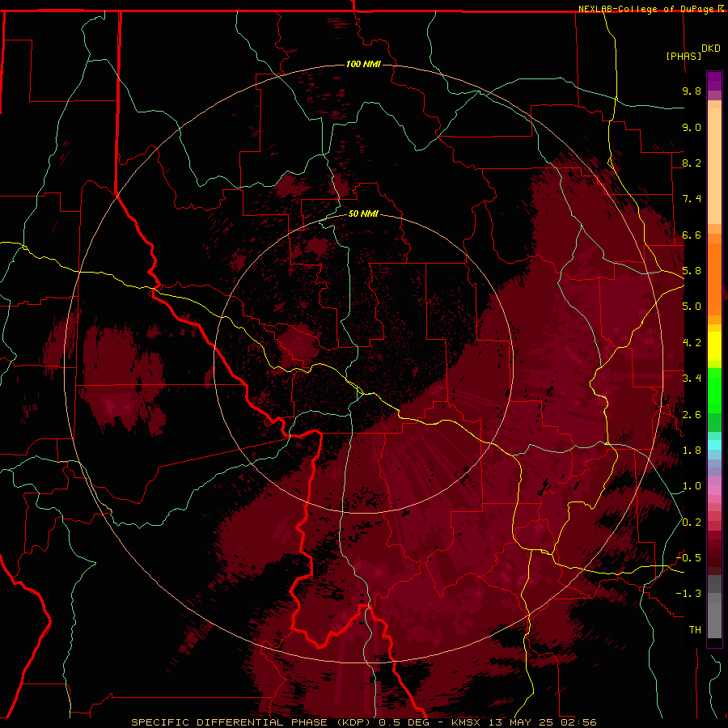The width and height of the screenshot is (728, 728).
Task: Click the 8.2 legend value
Action: [692, 163]
